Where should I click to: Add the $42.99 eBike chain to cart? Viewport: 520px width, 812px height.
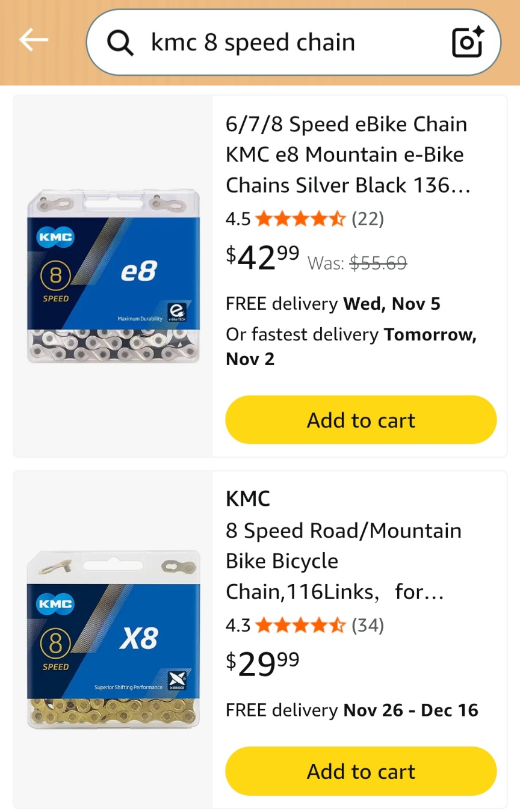(x=361, y=420)
